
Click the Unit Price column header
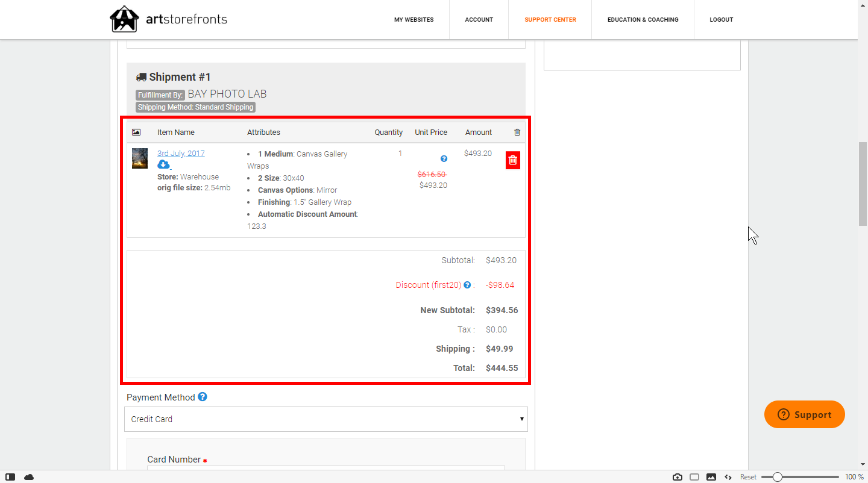tap(431, 132)
